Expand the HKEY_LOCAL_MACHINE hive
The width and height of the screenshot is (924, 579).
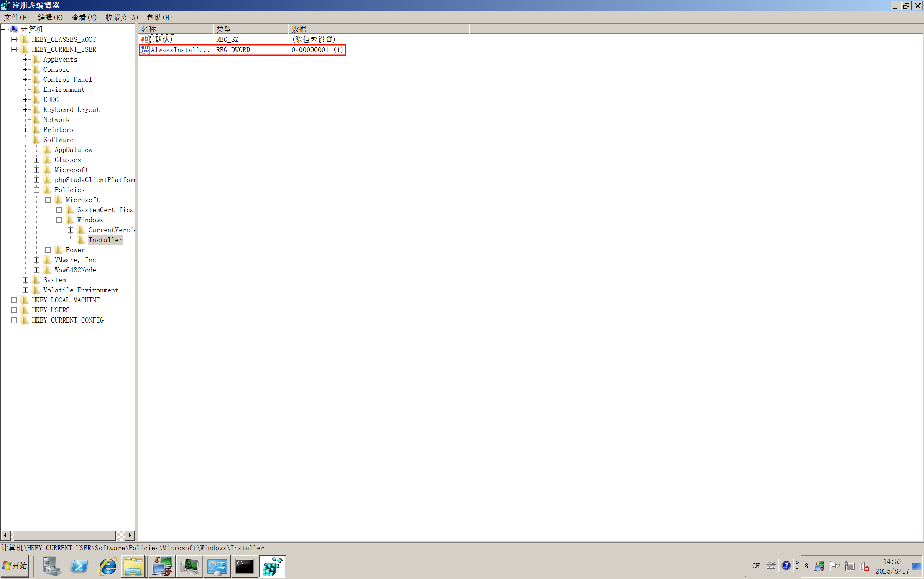[x=14, y=300]
